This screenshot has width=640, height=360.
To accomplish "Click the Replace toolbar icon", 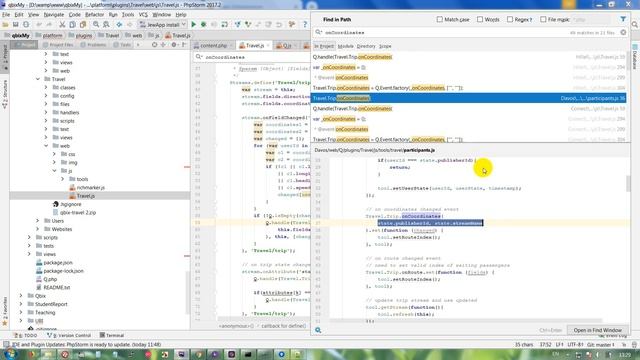I will (x=106, y=25).
